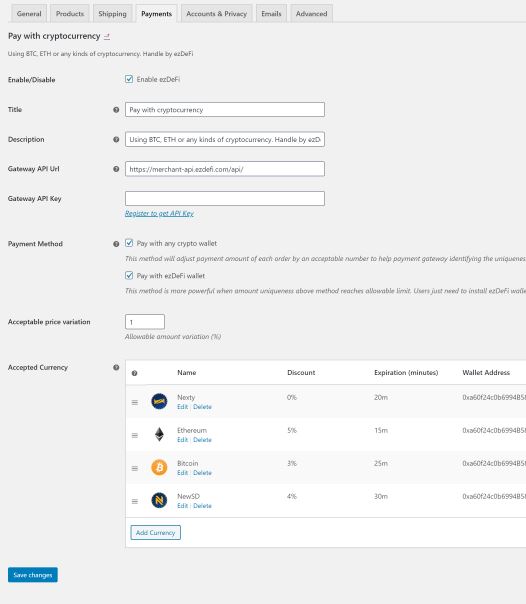Switch to the Products tab
Viewport: 526px width, 604px height.
tap(70, 14)
